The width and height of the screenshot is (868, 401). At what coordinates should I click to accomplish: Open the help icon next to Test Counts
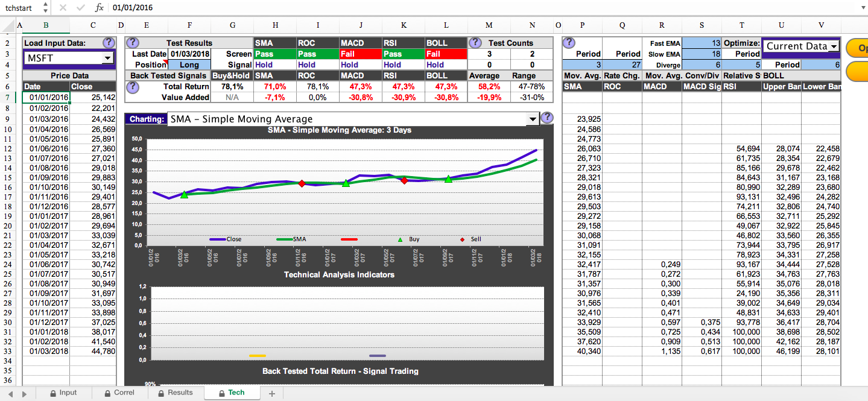pyautogui.click(x=475, y=43)
